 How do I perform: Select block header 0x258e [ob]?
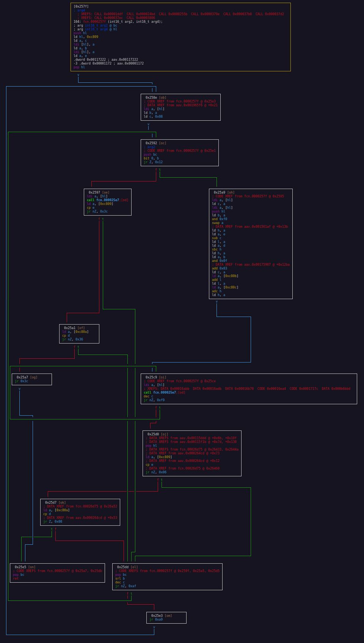pos(156,98)
